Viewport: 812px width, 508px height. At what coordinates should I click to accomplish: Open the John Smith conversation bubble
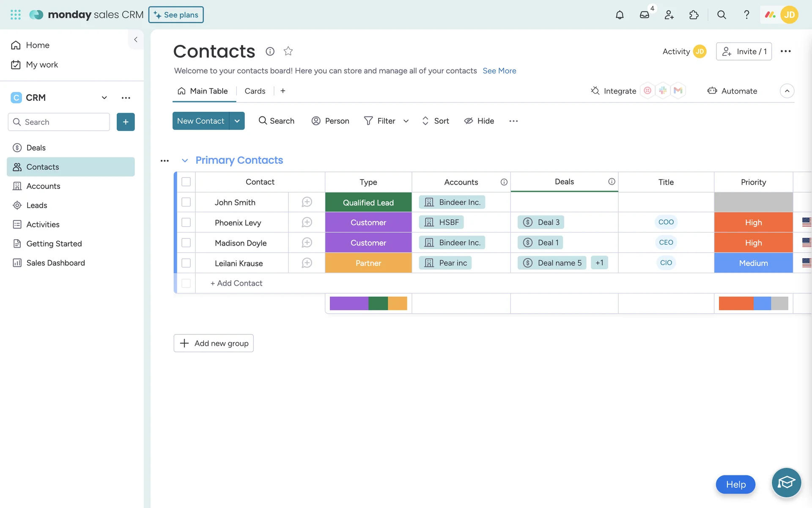(307, 202)
